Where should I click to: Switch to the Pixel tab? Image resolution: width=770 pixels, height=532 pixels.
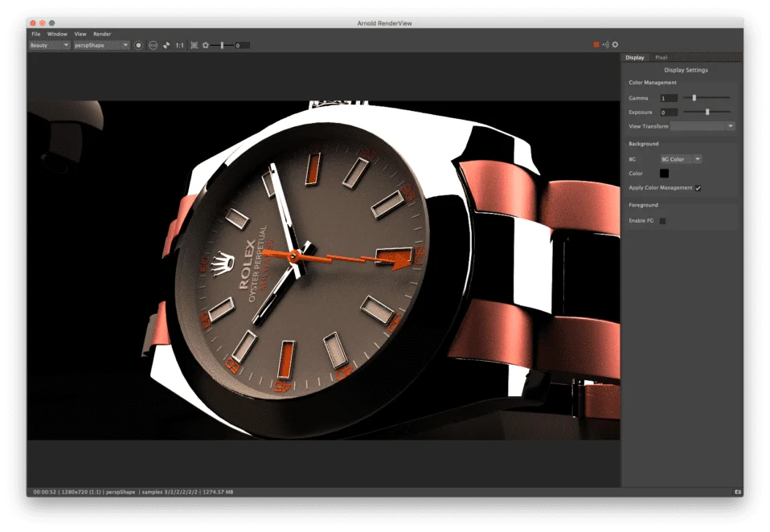tap(661, 57)
